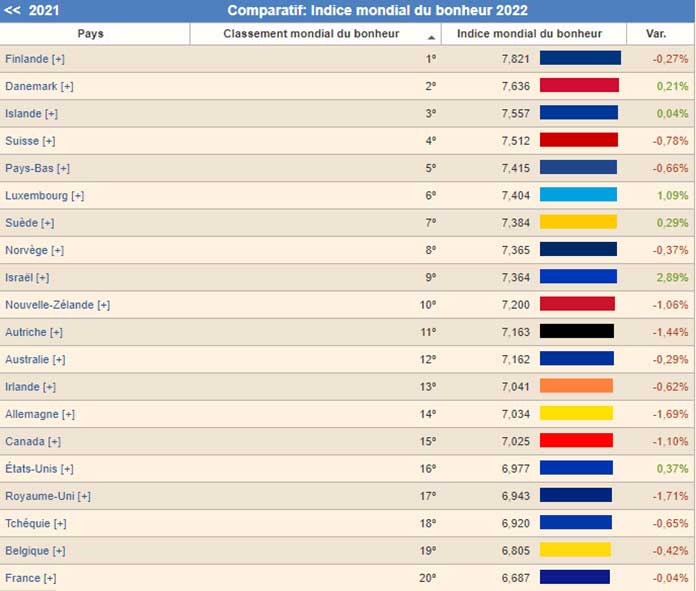Select Finlande index value 7,821
The width and height of the screenshot is (696, 591).
[516, 59]
